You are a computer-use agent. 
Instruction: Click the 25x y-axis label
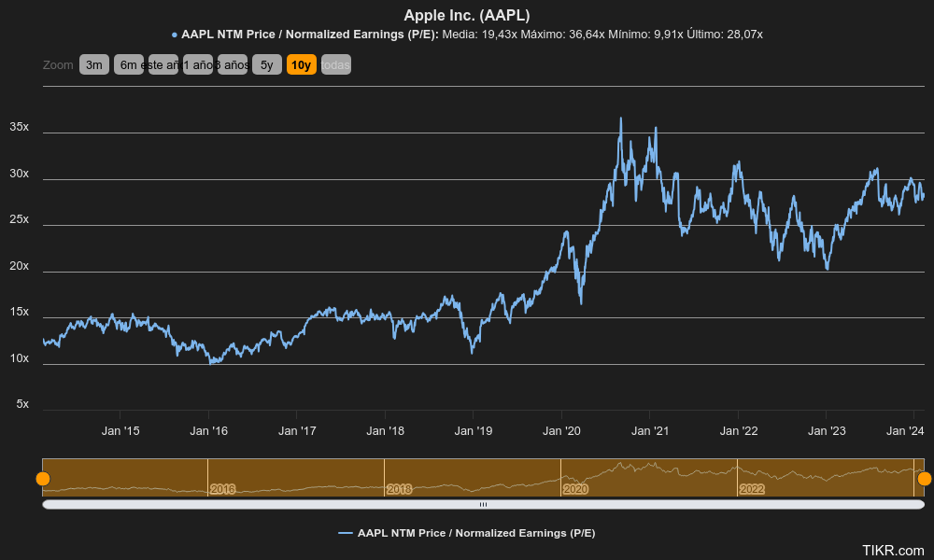(x=19, y=219)
